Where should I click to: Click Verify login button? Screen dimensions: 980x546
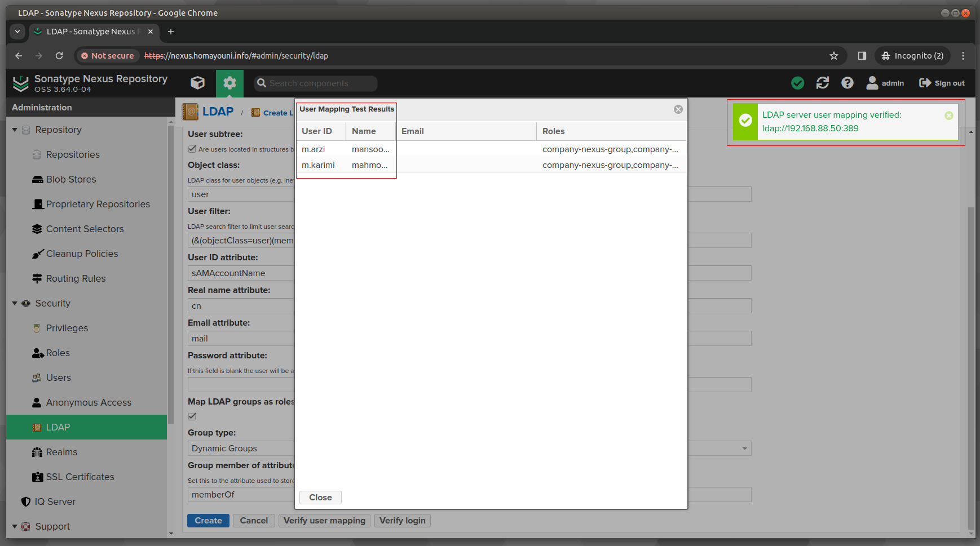[x=402, y=521]
